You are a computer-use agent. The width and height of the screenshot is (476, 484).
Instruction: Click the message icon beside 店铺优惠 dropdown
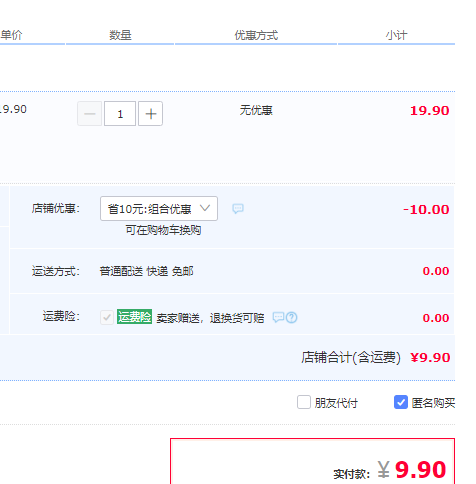238,209
